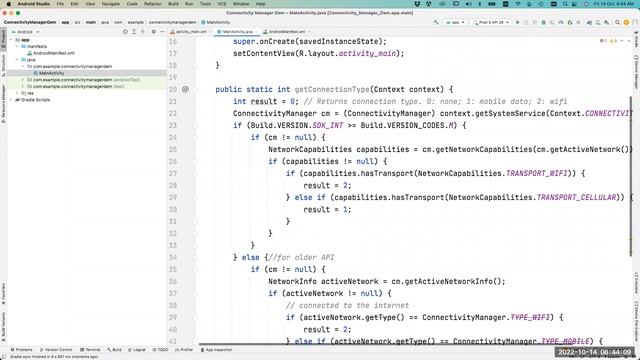
Task: Click the MainActivity breadcrumb in navigation bar
Action: click(216, 22)
